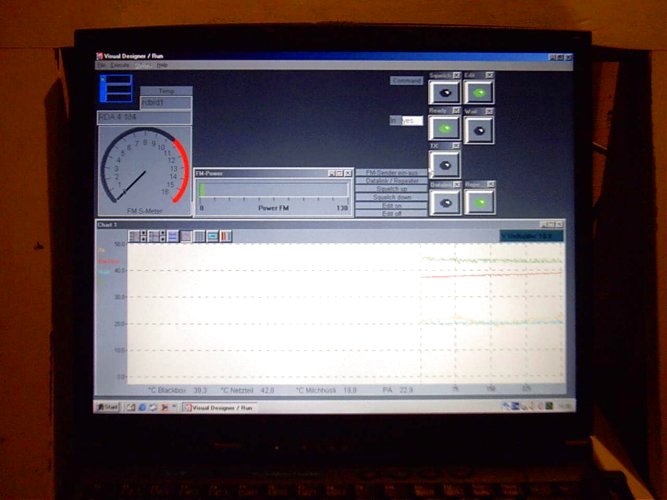
Task: Click the Power FM level bar
Action: point(273,189)
